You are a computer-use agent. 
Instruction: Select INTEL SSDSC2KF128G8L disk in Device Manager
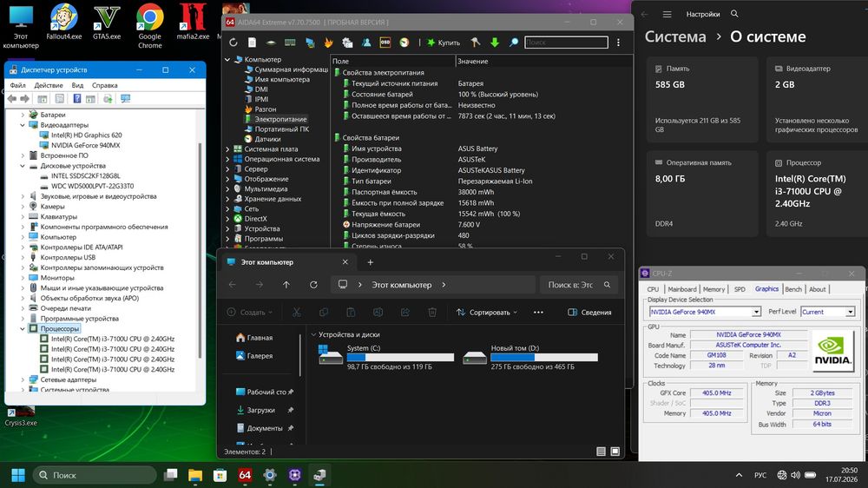click(x=85, y=175)
